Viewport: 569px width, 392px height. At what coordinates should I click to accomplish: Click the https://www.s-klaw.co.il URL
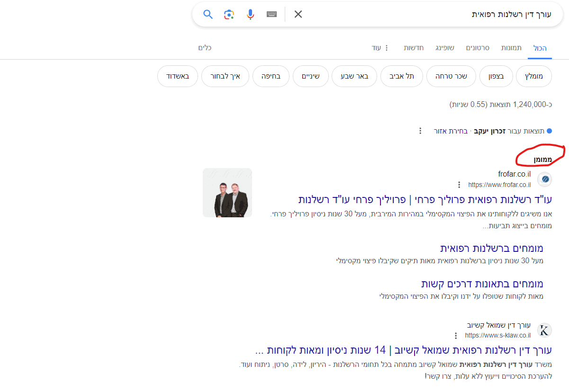(498, 336)
